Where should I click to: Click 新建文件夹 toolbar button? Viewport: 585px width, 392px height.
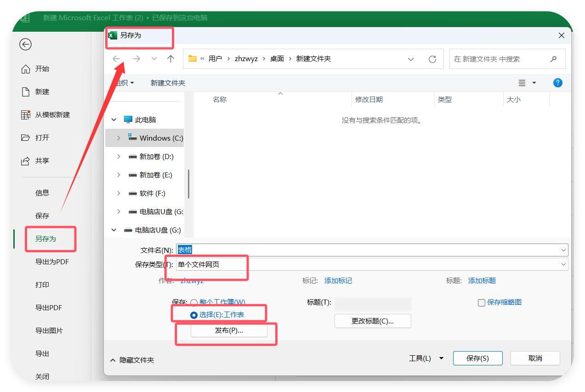pyautogui.click(x=168, y=83)
